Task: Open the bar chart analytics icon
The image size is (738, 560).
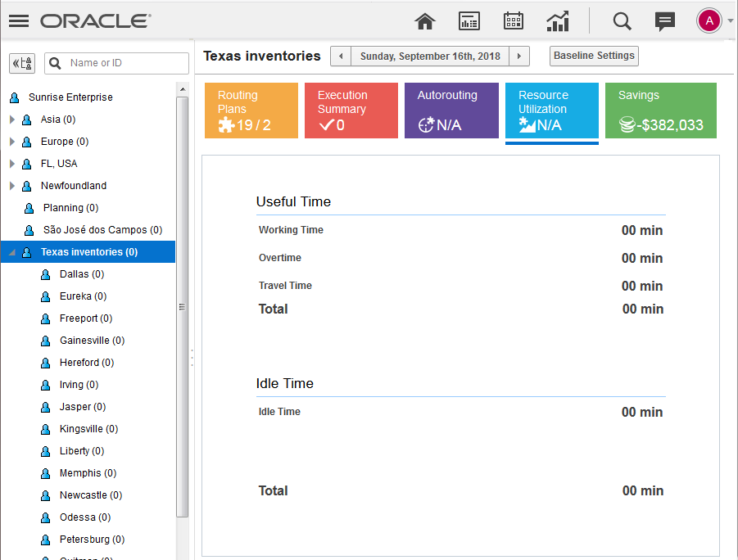Action: [558, 21]
